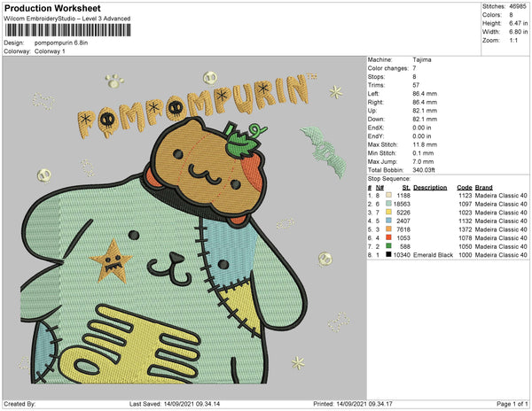The height and width of the screenshot is (411, 532).
Task: Click the Width value '6.80 in'
Action: tap(518, 32)
